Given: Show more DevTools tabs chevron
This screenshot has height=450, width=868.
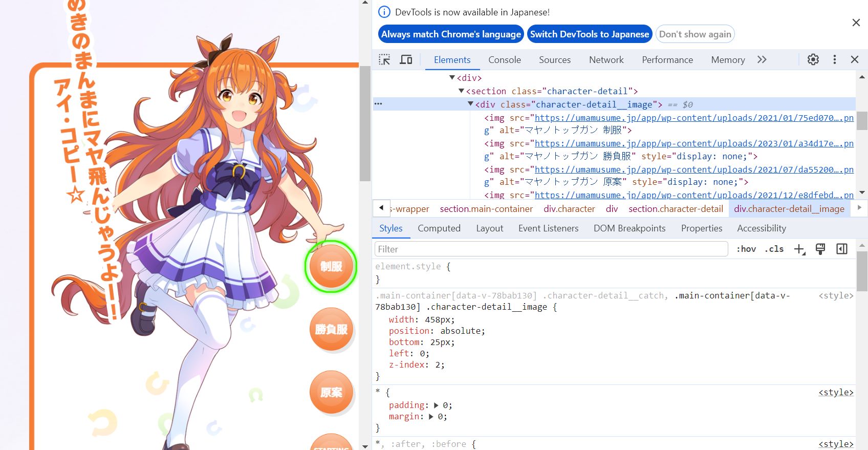Looking at the screenshot, I should [x=762, y=59].
